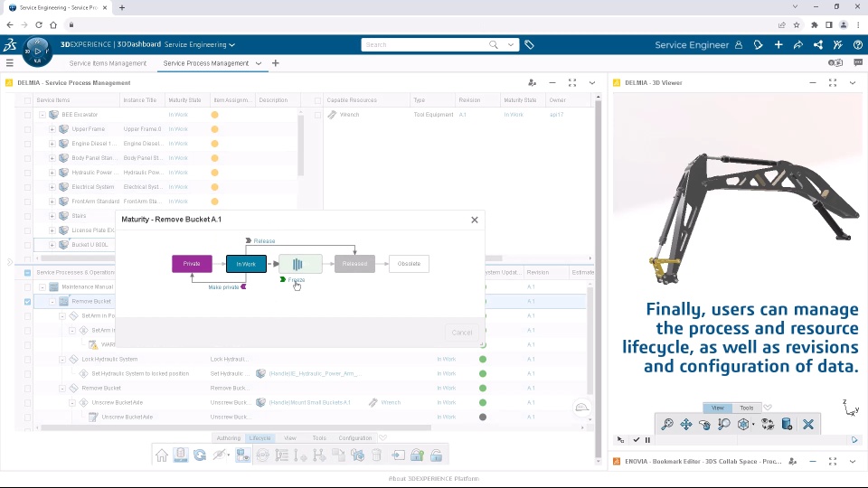Collapse the BEE Excavator tree node
This screenshot has height=488, width=868.
pyautogui.click(x=42, y=115)
